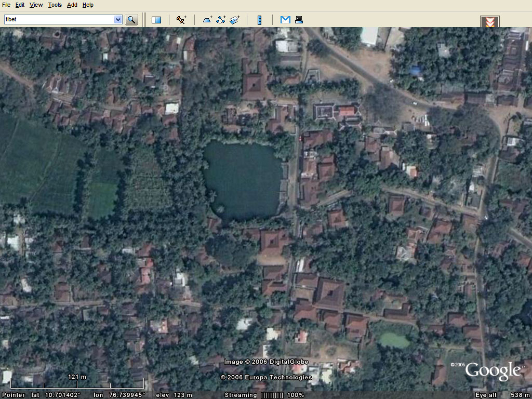Open the Add menu
Screen dimensions: 532x399
72,5
